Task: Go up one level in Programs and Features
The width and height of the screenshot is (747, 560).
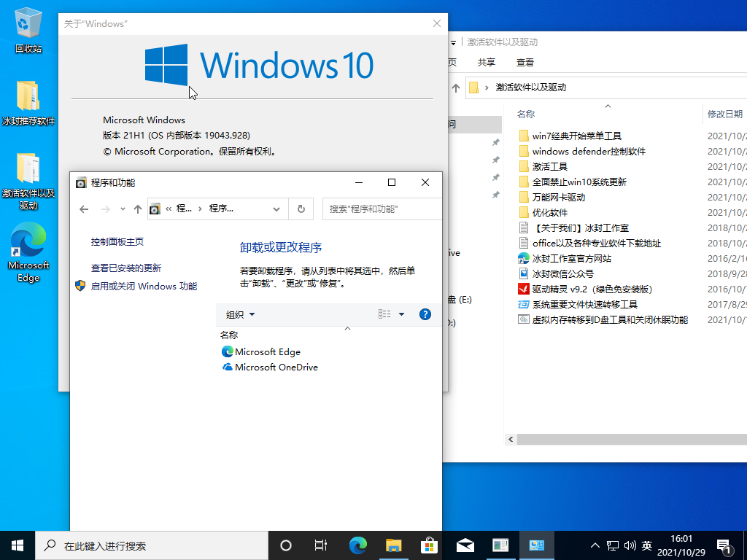Action: tap(138, 209)
